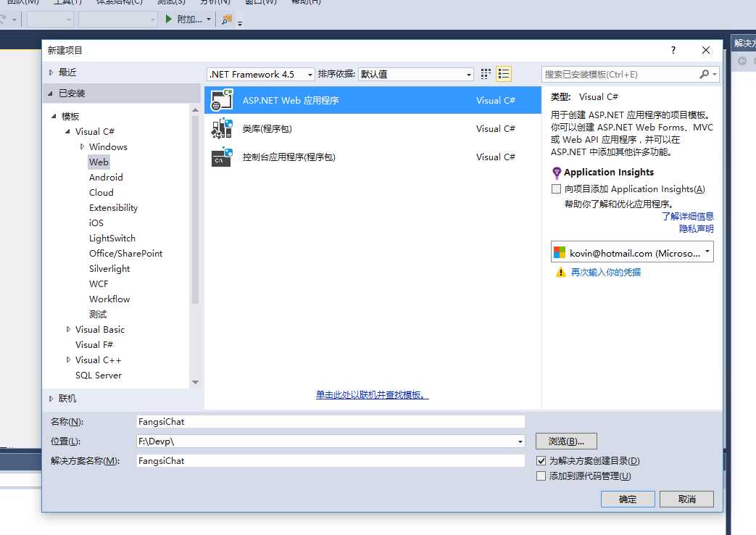Select the ASP.NET Web application template icon
The width and height of the screenshot is (756, 535).
point(222,100)
